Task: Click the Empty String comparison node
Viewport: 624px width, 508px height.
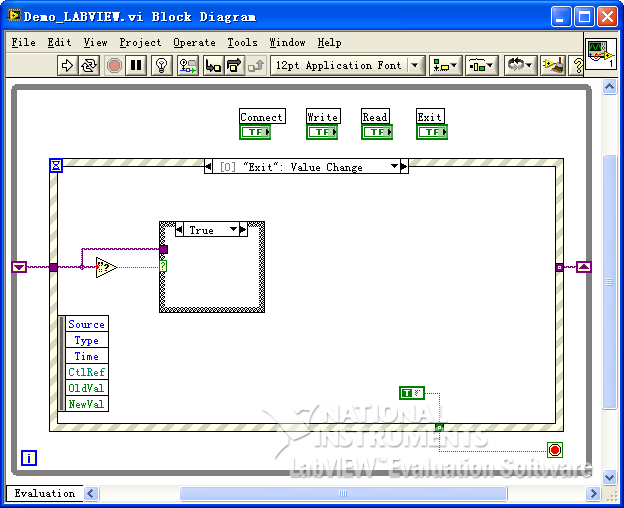Action: tap(106, 267)
